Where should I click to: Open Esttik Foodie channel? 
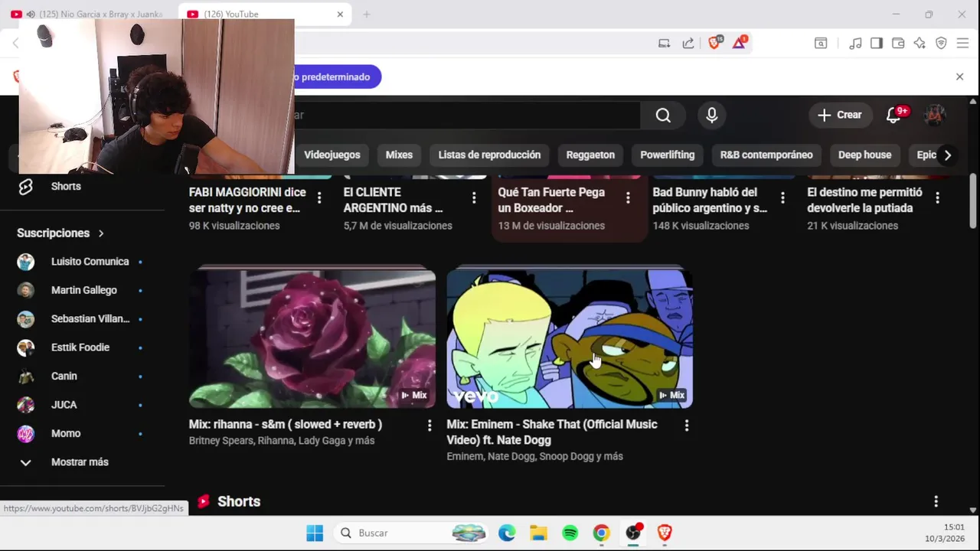tap(82, 347)
